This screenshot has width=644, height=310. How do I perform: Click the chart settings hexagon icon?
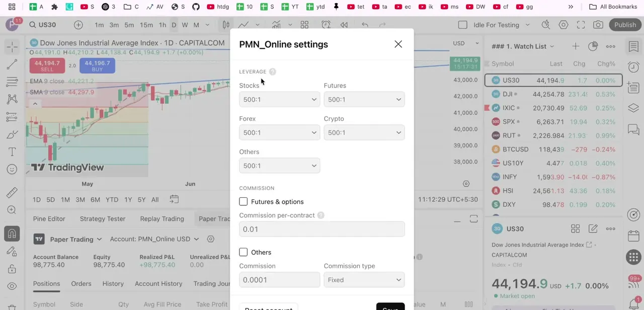pos(563,25)
